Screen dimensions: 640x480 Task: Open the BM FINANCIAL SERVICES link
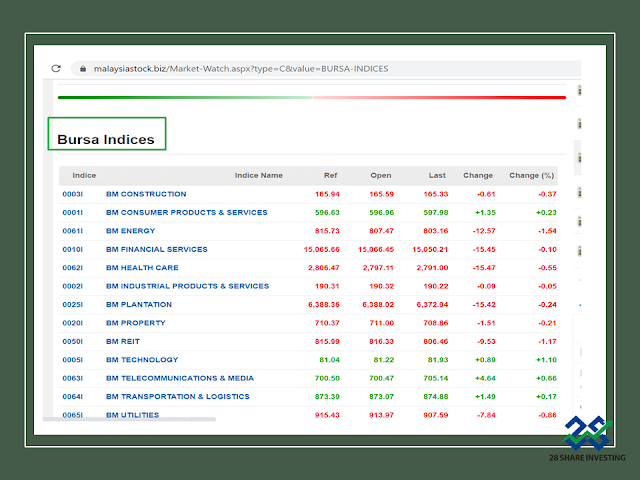coord(157,249)
